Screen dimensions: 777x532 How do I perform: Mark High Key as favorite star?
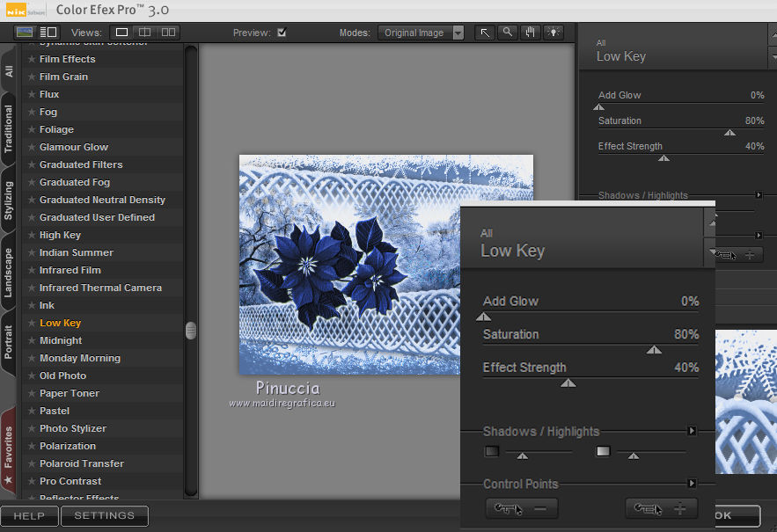pyautogui.click(x=32, y=235)
